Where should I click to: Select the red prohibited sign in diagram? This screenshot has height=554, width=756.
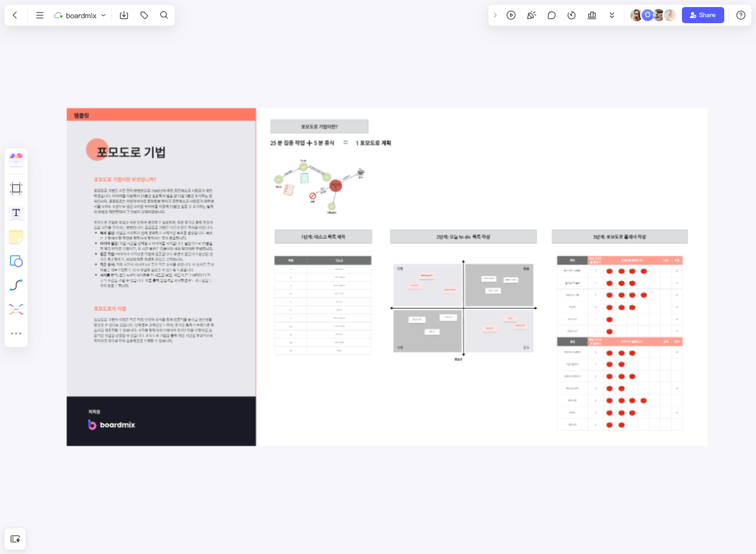tap(312, 195)
